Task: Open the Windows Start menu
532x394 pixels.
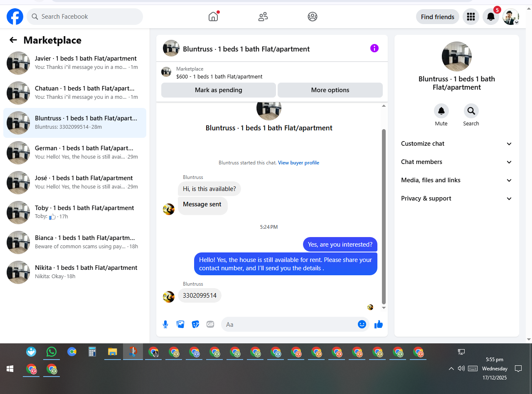Action: coord(10,369)
